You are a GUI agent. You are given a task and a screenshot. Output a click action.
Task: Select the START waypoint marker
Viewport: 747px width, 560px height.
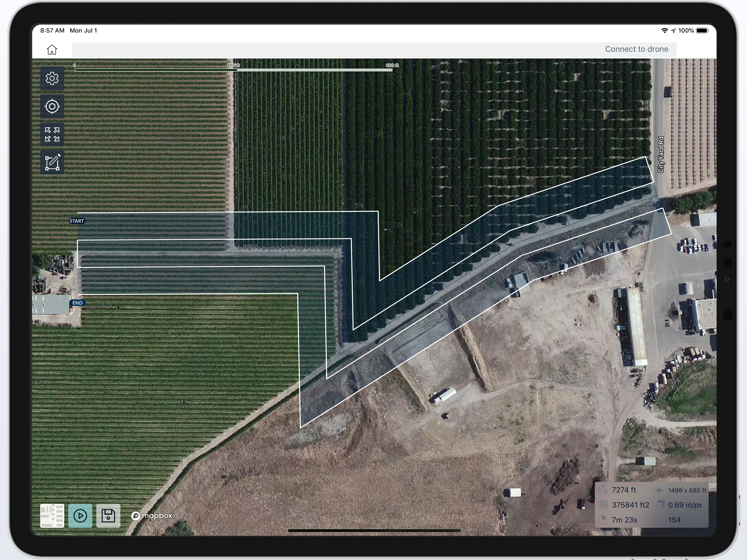pos(77,221)
